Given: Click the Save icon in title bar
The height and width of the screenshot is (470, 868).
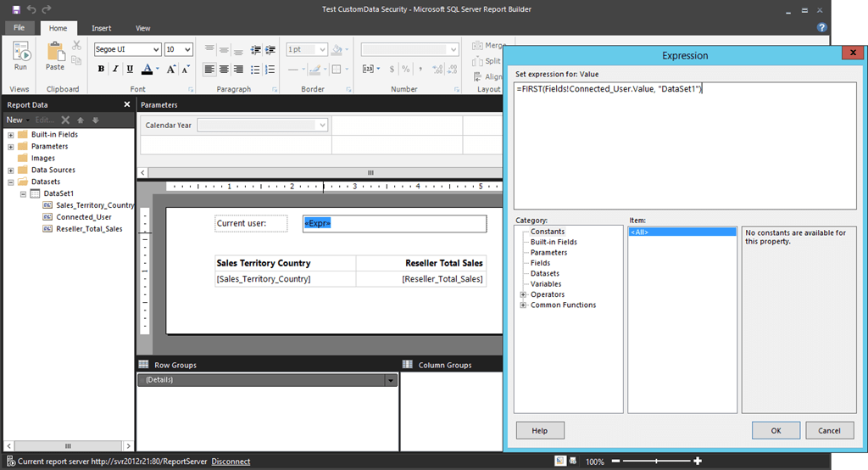Looking at the screenshot, I should pos(16,9).
